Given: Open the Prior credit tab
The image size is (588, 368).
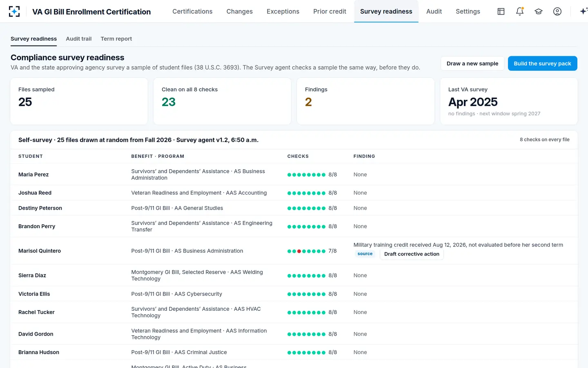Looking at the screenshot, I should tap(330, 11).
